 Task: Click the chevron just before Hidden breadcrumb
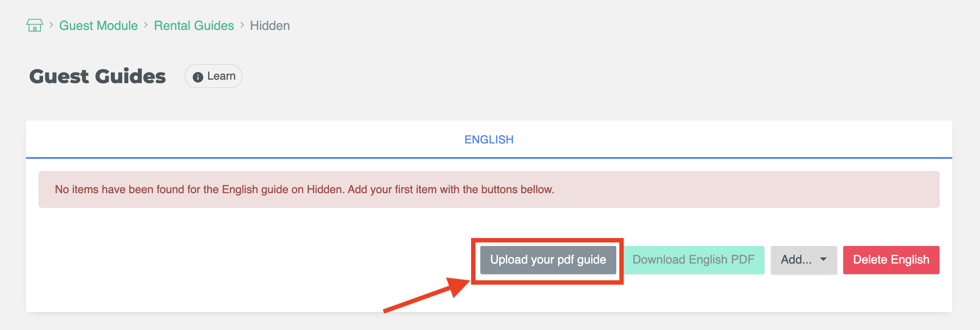click(242, 25)
